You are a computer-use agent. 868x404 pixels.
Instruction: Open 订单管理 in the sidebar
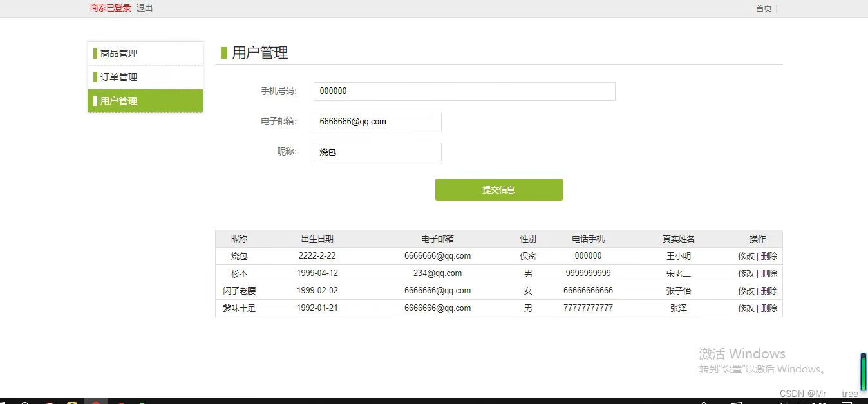pos(146,77)
